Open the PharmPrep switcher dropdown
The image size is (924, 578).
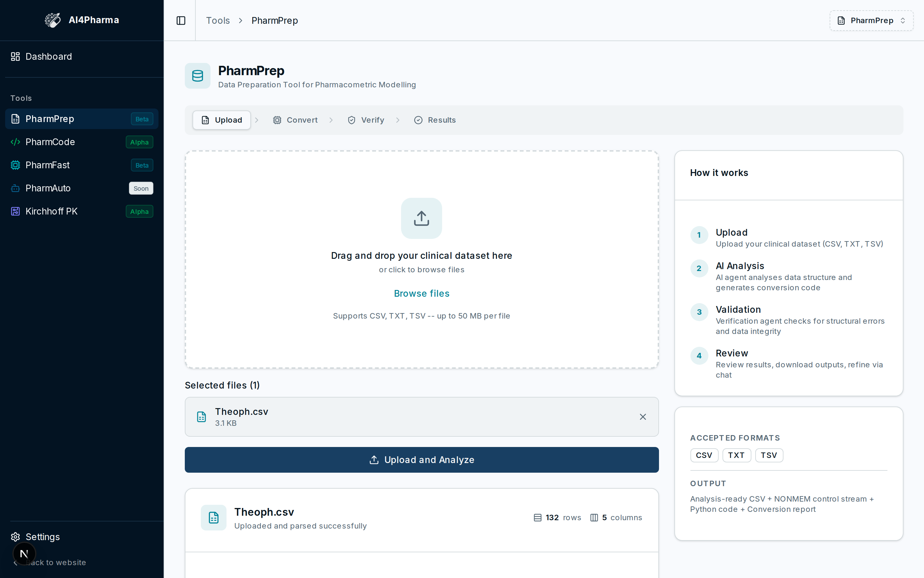click(871, 20)
